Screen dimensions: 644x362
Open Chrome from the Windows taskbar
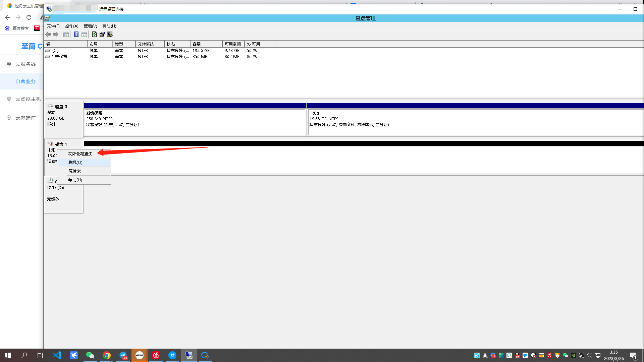point(107,355)
